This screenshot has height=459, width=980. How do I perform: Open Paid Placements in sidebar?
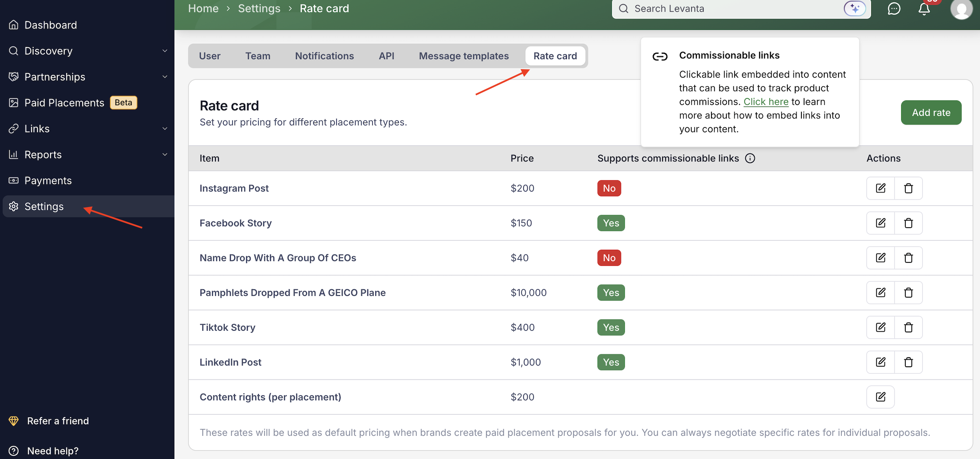tap(64, 103)
